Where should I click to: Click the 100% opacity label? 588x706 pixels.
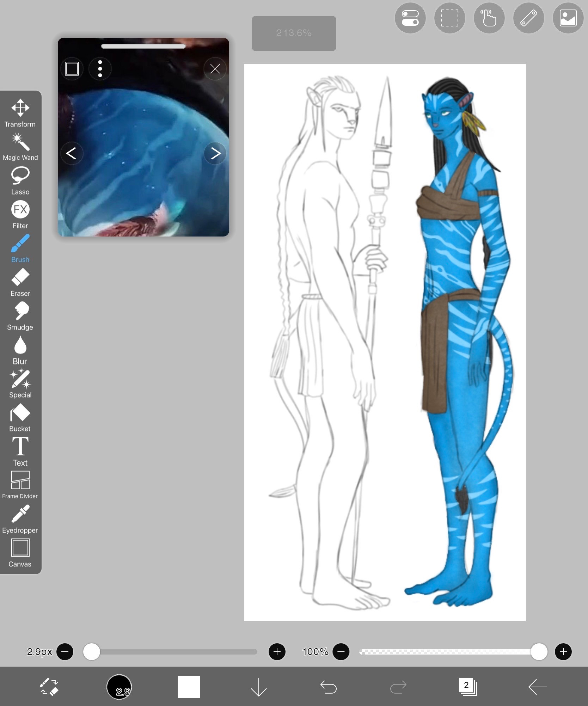[x=315, y=651]
